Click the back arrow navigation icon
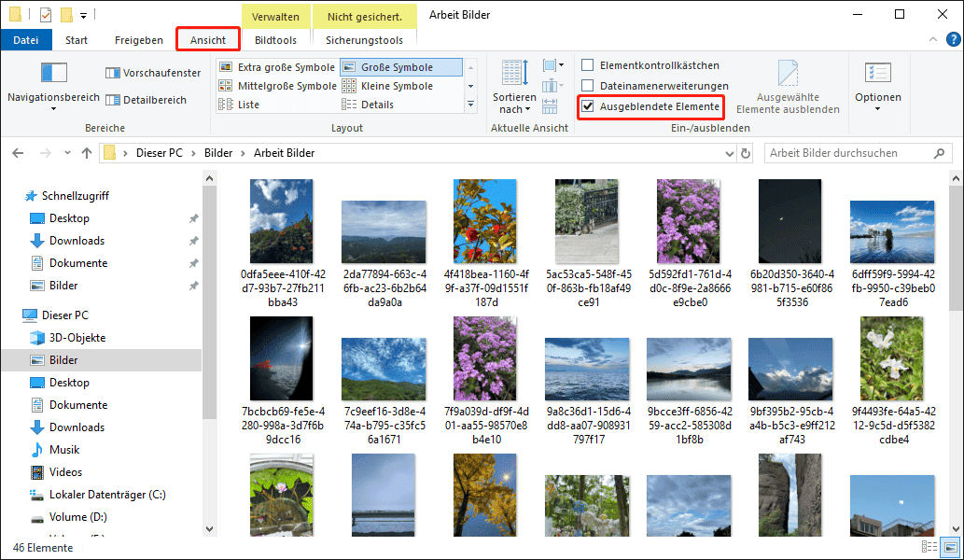Screen dimensions: 964x560 pyautogui.click(x=18, y=153)
